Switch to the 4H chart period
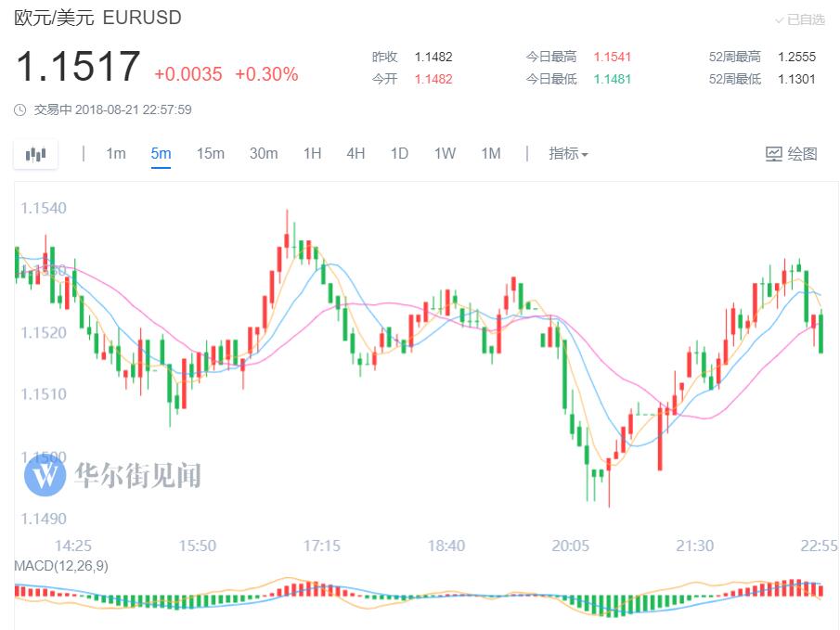Screen dimensions: 840x630 click(355, 154)
